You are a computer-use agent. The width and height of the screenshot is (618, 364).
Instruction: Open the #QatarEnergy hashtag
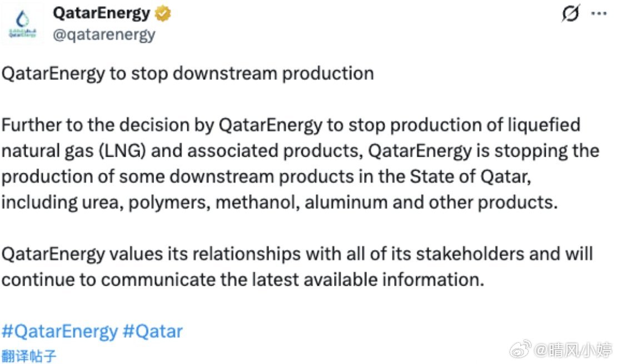coord(59,332)
